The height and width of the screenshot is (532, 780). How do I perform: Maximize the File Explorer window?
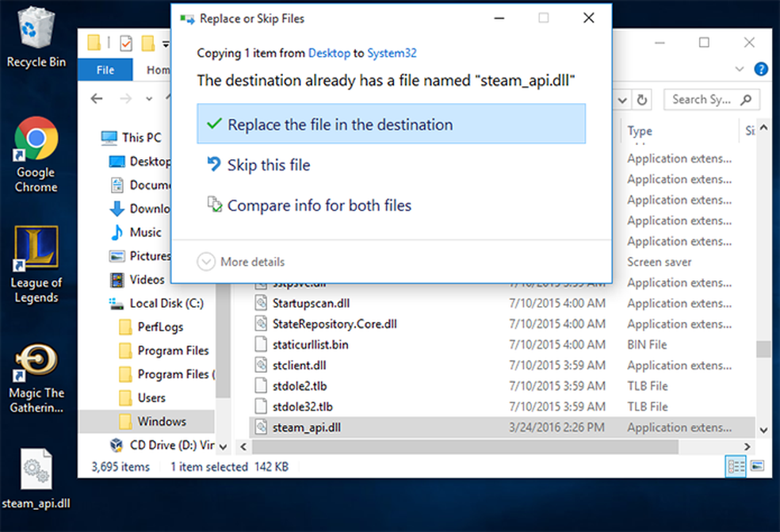click(x=704, y=43)
